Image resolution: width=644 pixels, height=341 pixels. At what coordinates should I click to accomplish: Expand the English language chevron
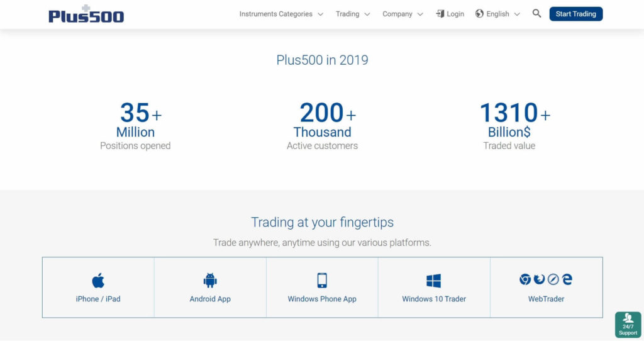click(x=517, y=14)
